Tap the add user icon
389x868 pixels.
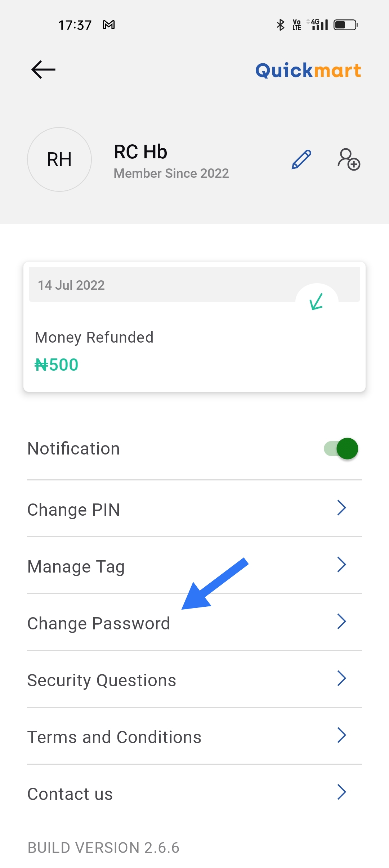349,159
